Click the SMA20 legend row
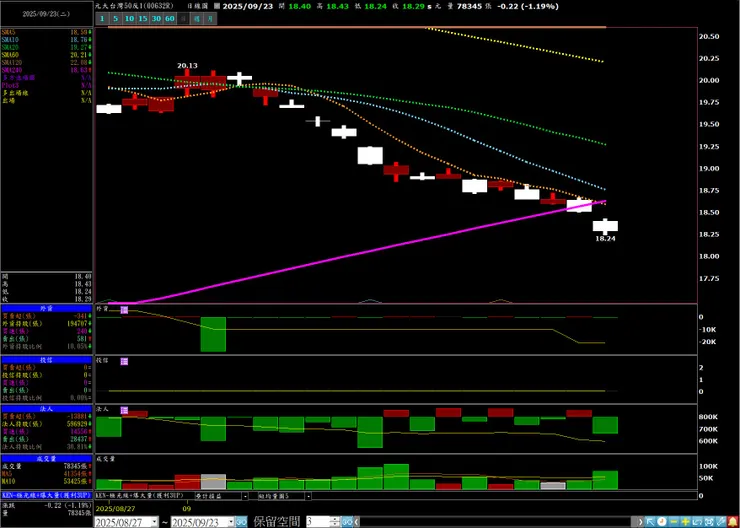 tap(46, 47)
